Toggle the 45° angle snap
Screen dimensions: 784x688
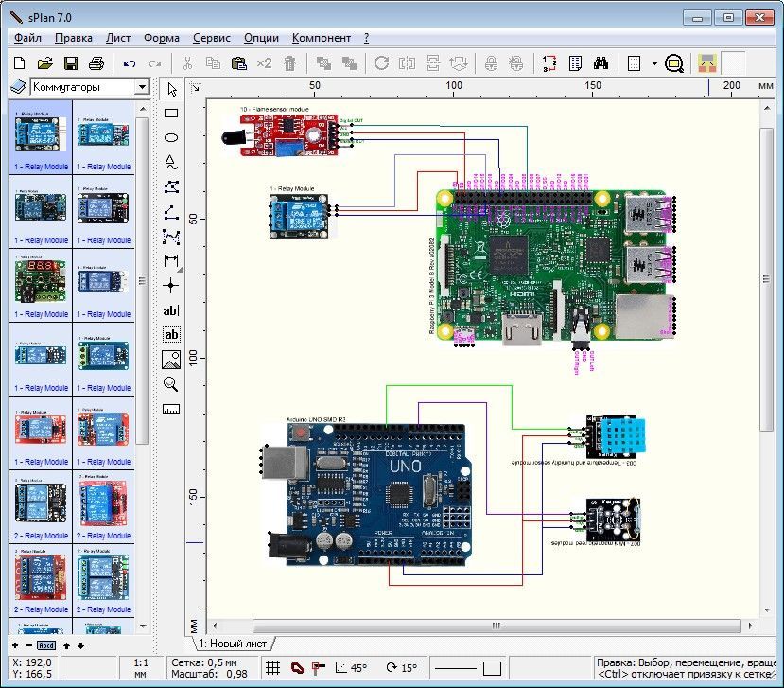pos(351,668)
